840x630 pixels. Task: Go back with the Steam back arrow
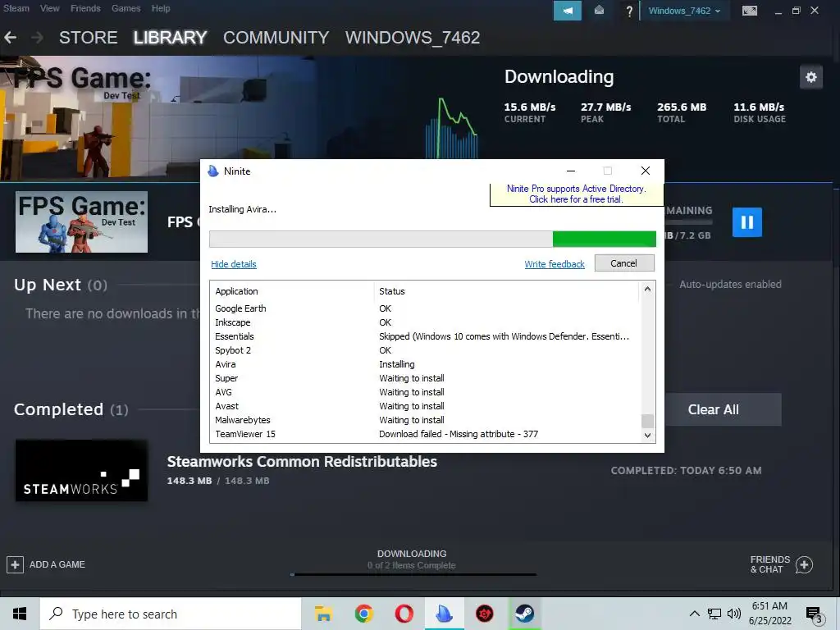pyautogui.click(x=10, y=38)
